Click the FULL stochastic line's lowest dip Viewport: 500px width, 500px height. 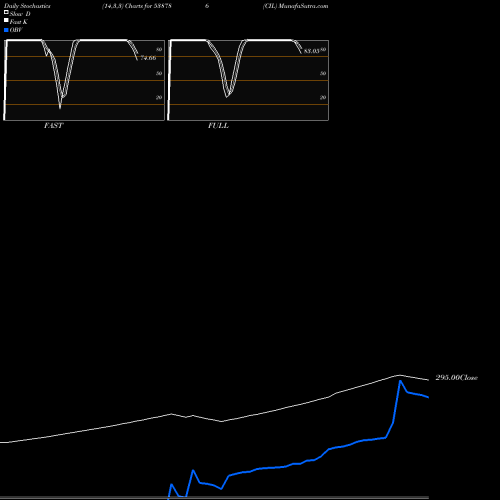[227, 96]
